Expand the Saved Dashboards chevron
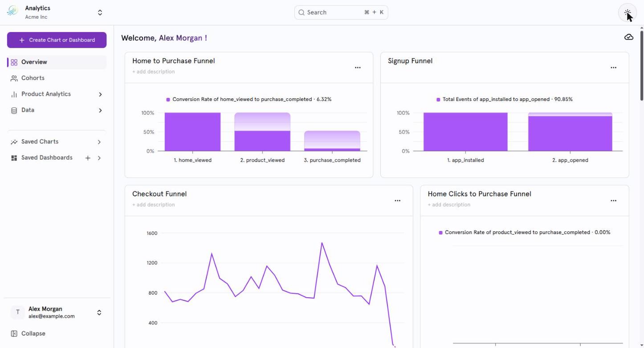The width and height of the screenshot is (644, 348). click(x=99, y=158)
